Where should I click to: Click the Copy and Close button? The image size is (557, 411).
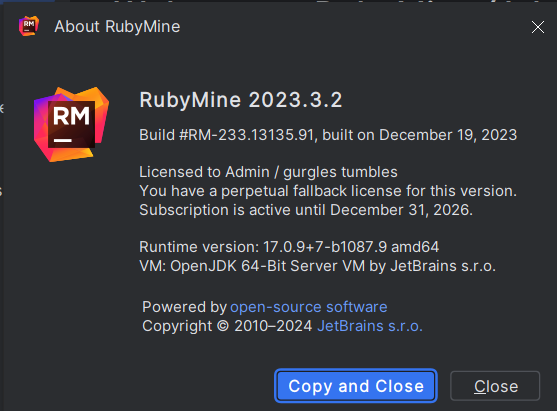(356, 386)
